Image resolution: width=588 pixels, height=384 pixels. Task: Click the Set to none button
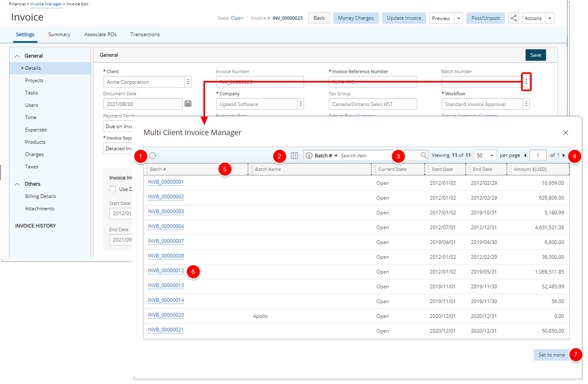coord(551,355)
